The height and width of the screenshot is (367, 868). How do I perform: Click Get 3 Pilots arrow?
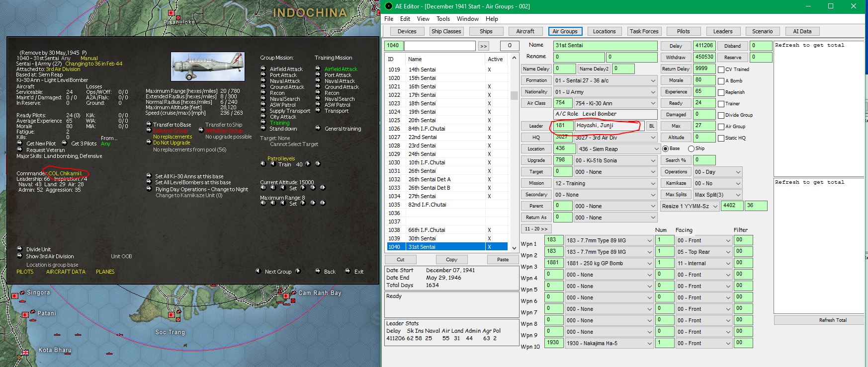coord(65,144)
